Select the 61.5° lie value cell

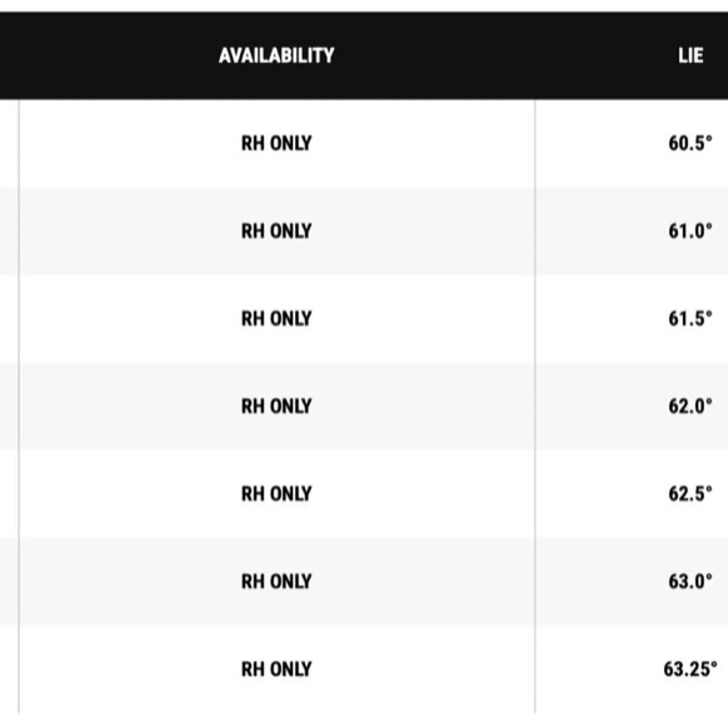point(690,318)
